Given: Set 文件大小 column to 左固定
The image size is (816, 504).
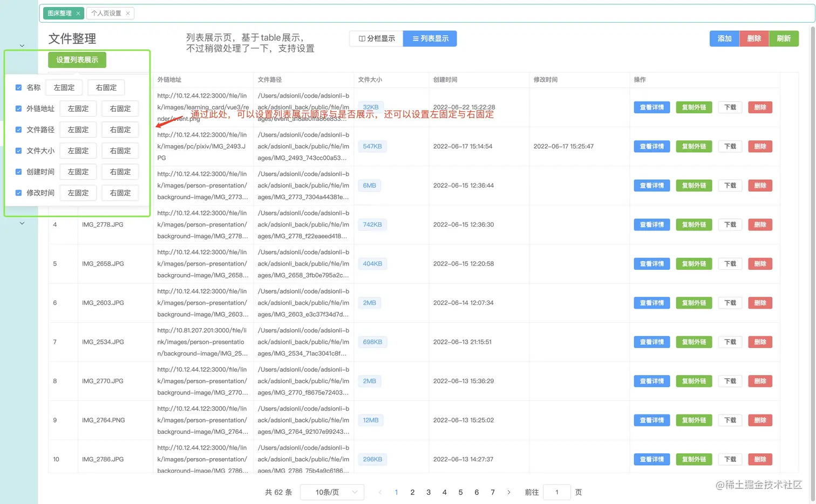Looking at the screenshot, I should (78, 151).
